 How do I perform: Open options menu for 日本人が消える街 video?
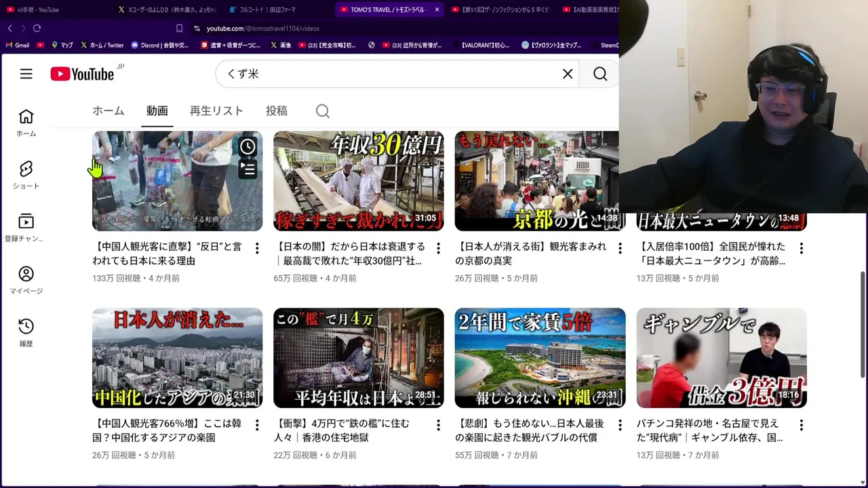620,249
